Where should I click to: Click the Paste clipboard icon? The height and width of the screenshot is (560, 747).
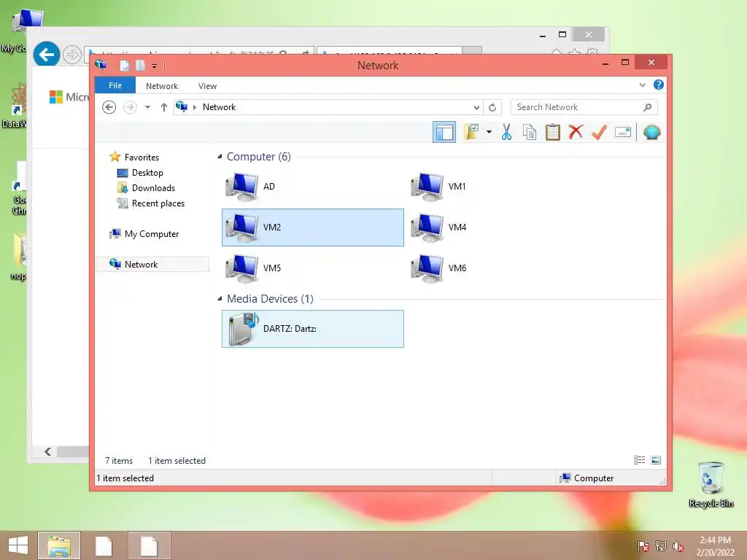(x=553, y=132)
